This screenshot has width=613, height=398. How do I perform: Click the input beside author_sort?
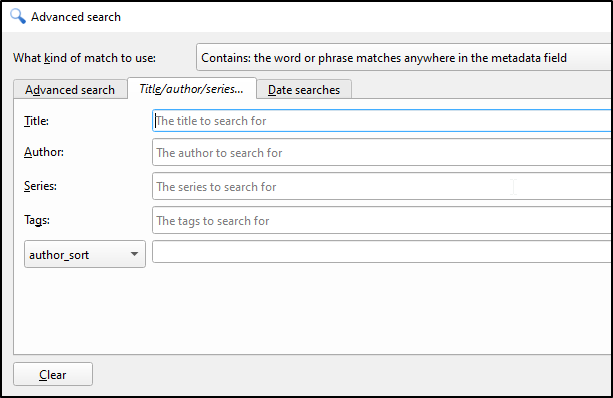pos(382,252)
